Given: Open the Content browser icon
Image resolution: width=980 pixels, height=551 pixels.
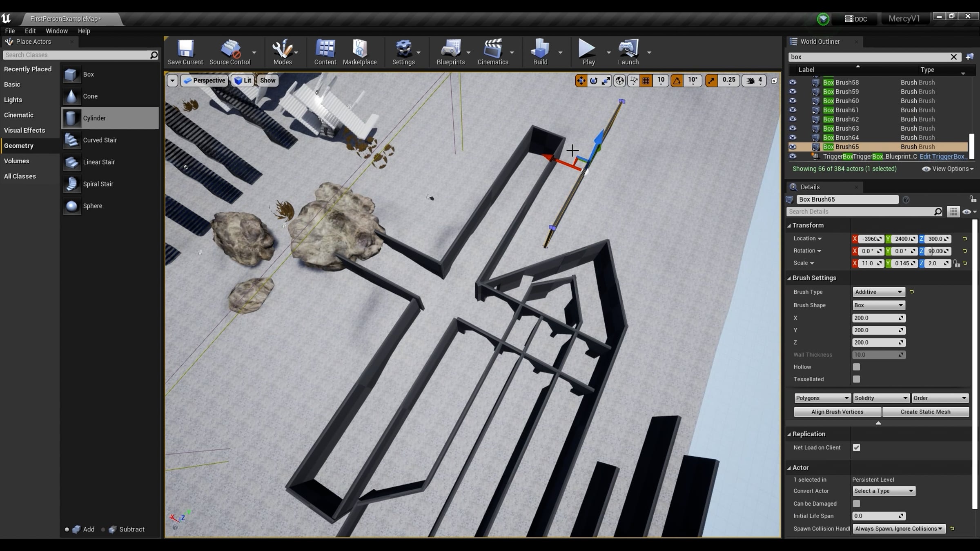Looking at the screenshot, I should [x=325, y=48].
